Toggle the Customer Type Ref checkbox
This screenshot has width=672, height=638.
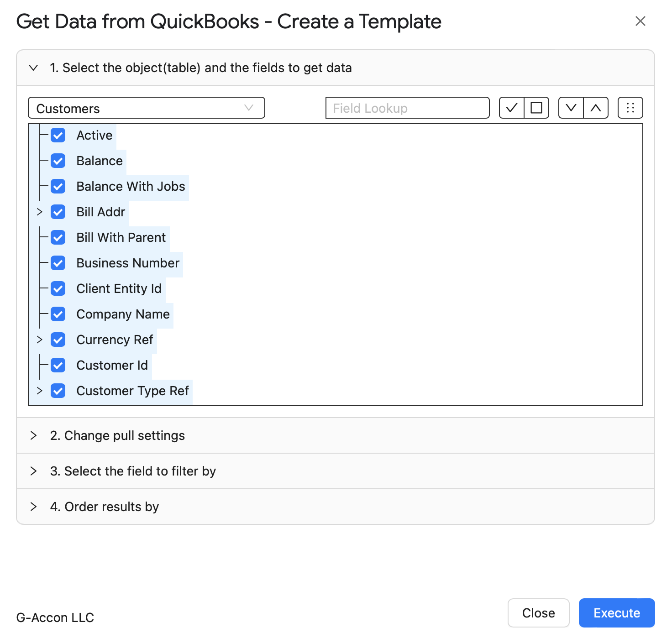click(58, 391)
